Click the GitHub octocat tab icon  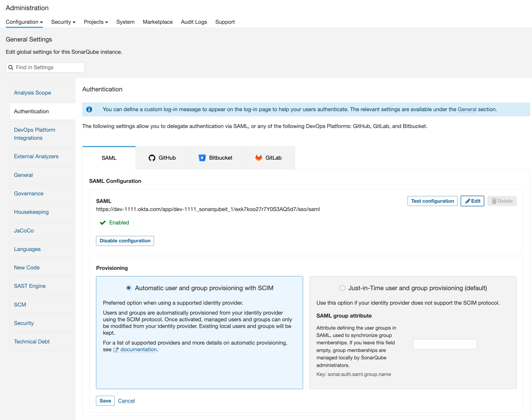coord(152,158)
